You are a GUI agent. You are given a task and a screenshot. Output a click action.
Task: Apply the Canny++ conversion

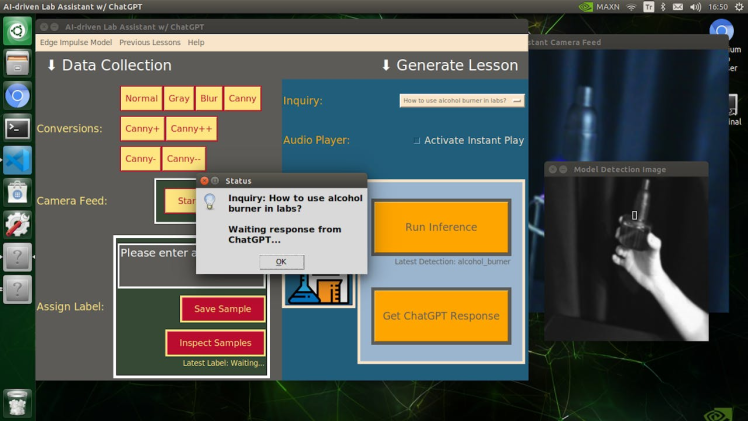click(191, 129)
